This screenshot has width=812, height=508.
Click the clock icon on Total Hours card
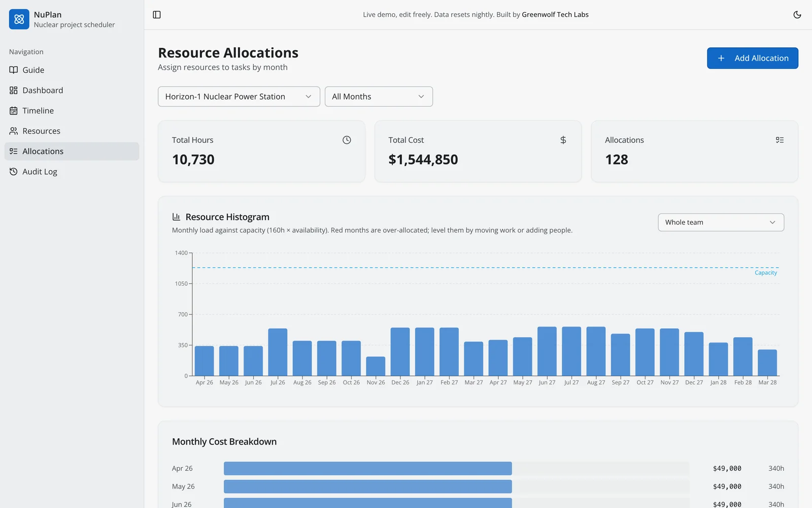(x=347, y=140)
